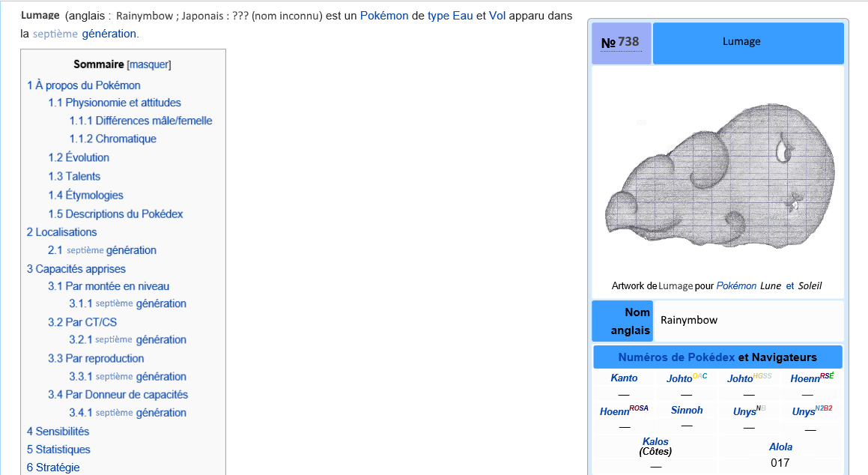
Task: Go to section 6 Stratégie
Action: (x=53, y=468)
